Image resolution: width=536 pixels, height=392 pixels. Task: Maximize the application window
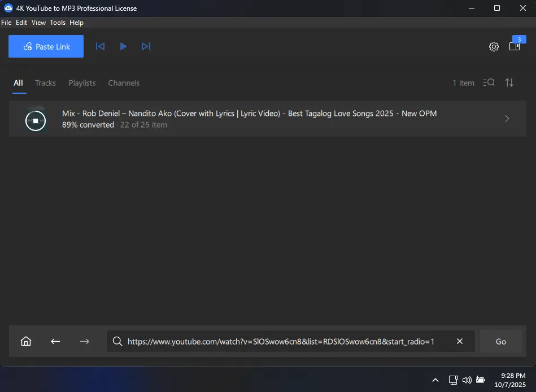point(497,8)
